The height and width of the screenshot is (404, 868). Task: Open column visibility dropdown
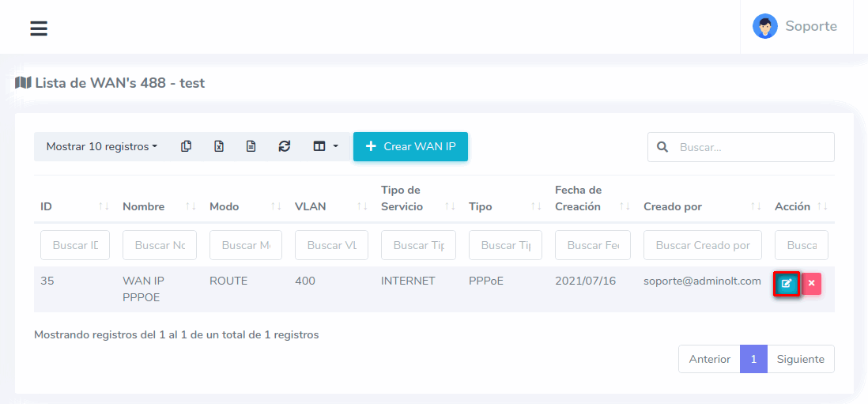[x=325, y=146]
